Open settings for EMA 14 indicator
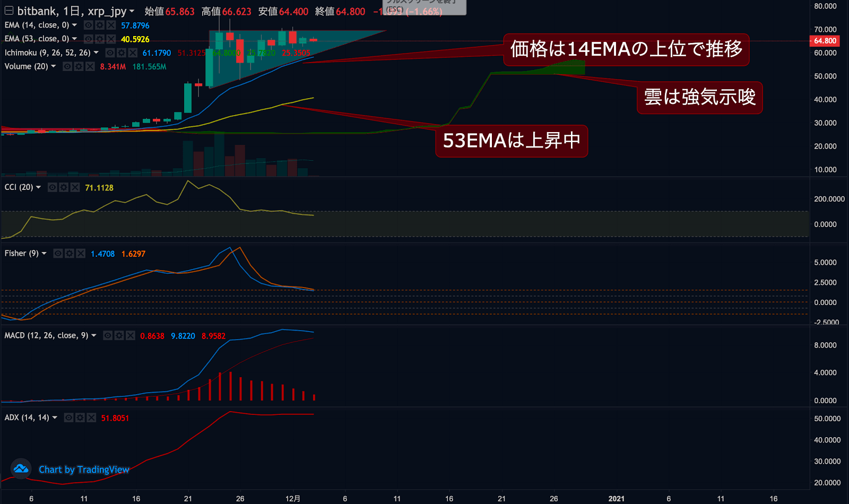849x504 pixels. point(100,25)
